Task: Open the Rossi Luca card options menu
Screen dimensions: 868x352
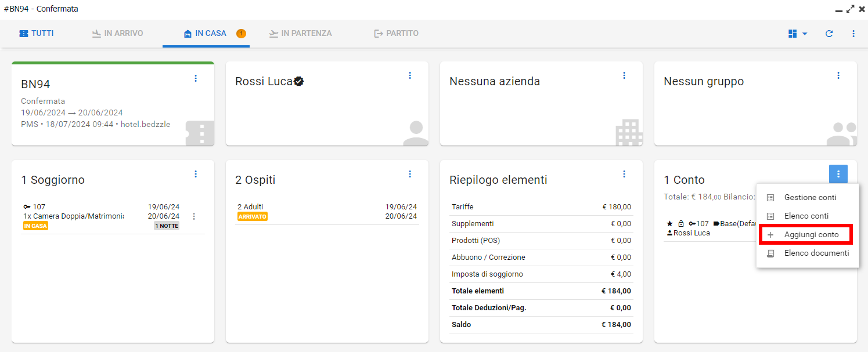Action: [x=410, y=75]
